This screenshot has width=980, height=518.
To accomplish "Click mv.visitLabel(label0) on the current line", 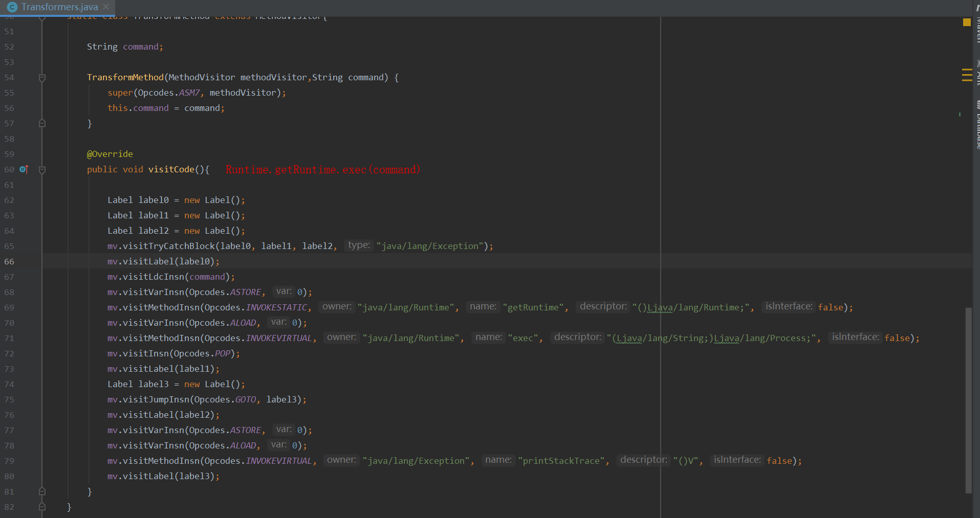I will [x=163, y=261].
